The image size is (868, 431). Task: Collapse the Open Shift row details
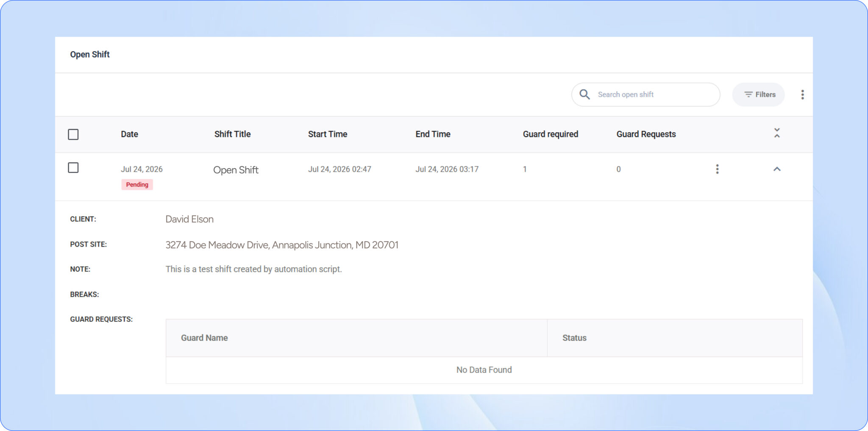(777, 169)
